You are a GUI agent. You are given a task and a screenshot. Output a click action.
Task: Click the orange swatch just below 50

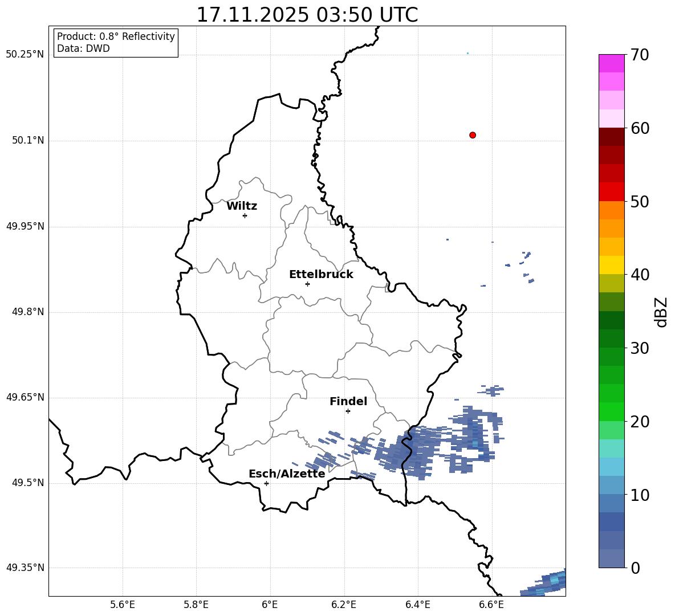[x=611, y=210]
